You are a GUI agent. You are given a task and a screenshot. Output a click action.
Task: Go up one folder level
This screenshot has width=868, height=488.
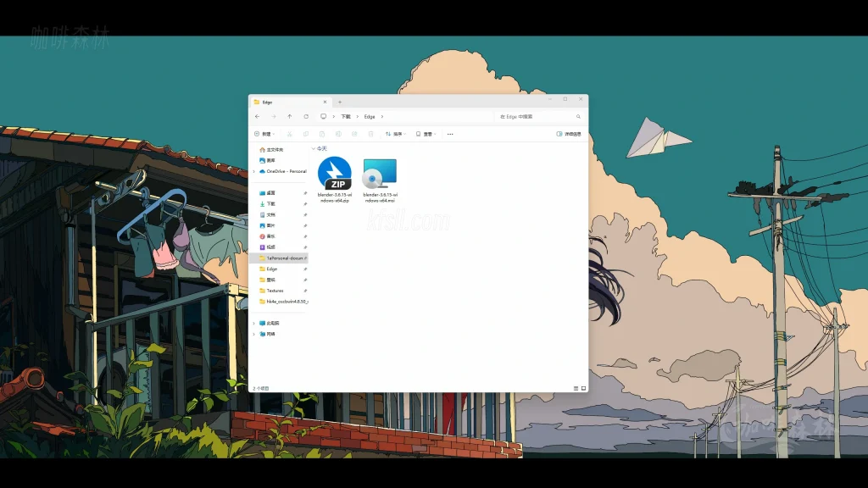290,117
